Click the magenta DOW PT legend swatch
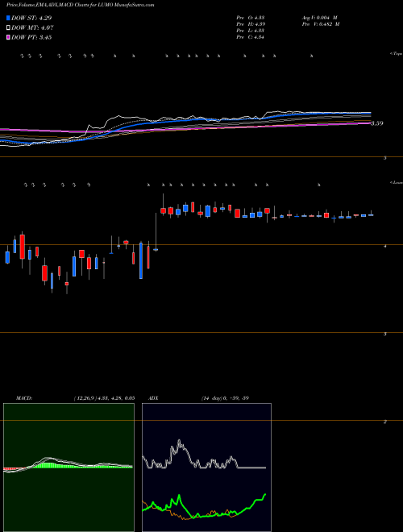The height and width of the screenshot is (532, 403). click(x=8, y=38)
